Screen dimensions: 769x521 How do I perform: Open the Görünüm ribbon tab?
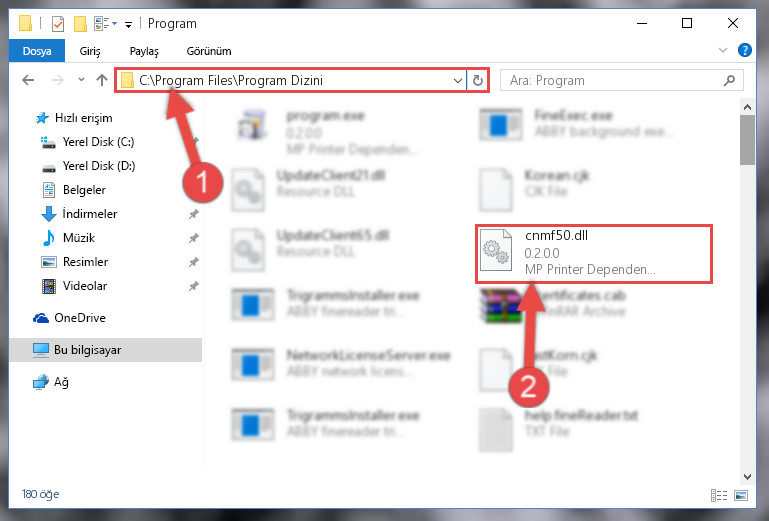pos(209,51)
